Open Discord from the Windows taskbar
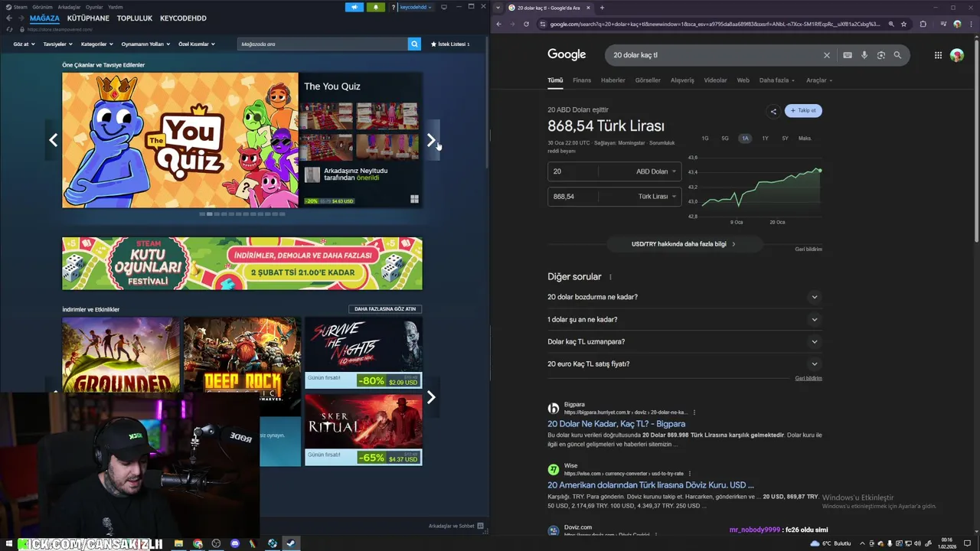Viewport: 980px width, 551px height. click(235, 543)
